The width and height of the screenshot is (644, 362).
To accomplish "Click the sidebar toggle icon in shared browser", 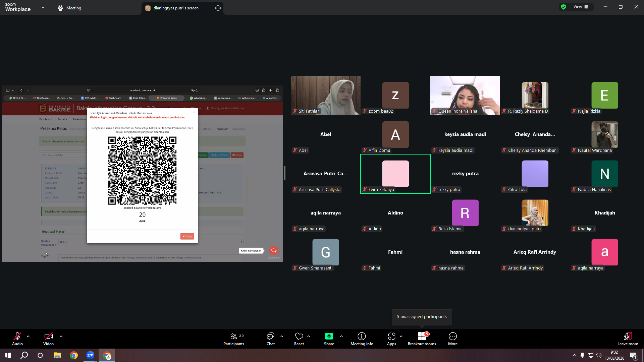I will pyautogui.click(x=7, y=90).
